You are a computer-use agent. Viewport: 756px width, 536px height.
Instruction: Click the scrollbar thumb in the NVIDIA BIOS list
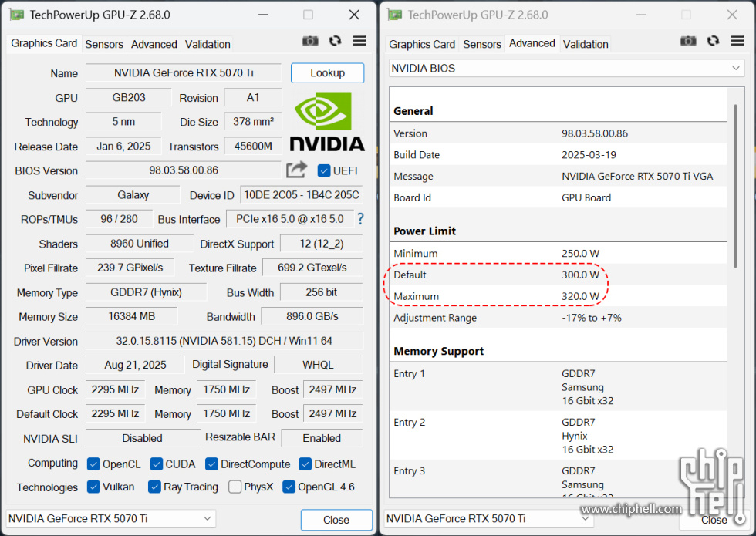pyautogui.click(x=735, y=186)
